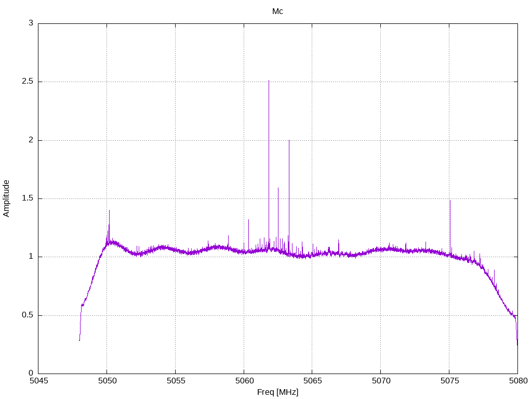Click the x-axis tick label 5055

point(176,381)
